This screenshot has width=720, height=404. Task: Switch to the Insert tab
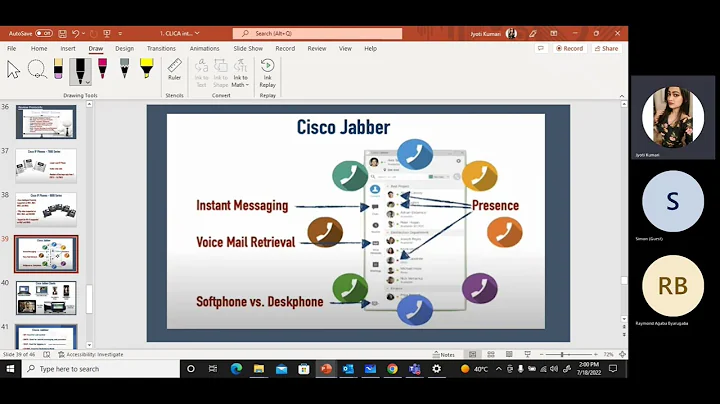[68, 48]
